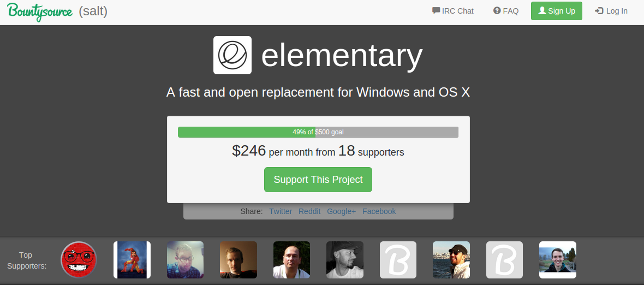Open the FAQ page
This screenshot has height=291, width=644.
[506, 11]
